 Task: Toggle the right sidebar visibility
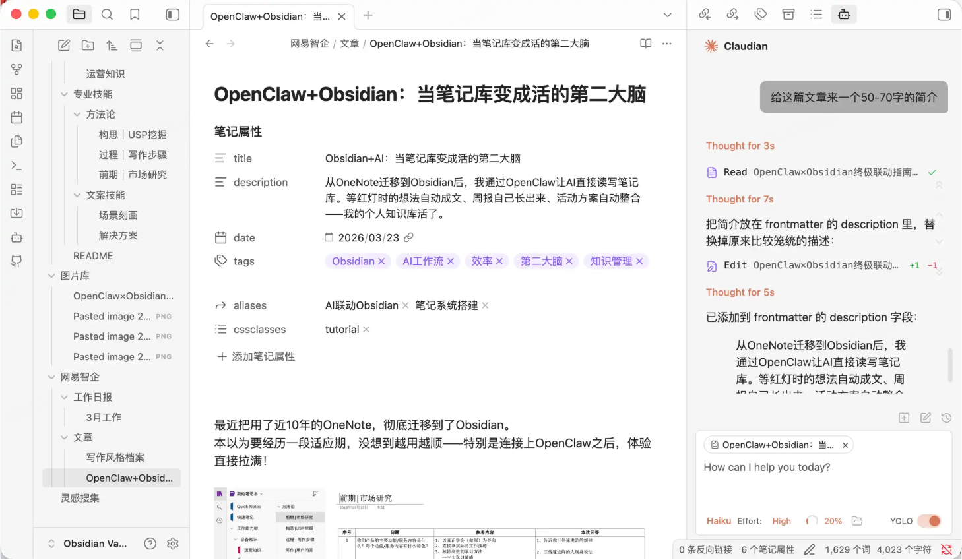coord(944,15)
